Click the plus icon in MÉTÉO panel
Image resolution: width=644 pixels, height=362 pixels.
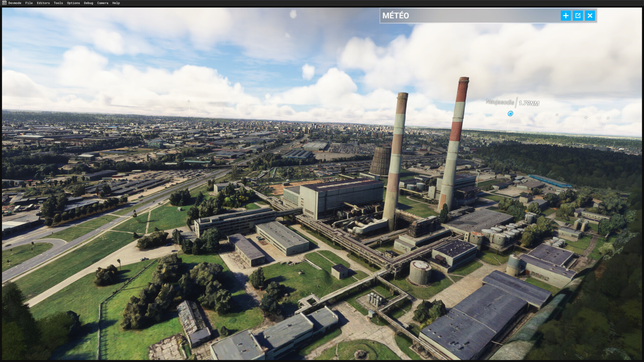point(566,16)
